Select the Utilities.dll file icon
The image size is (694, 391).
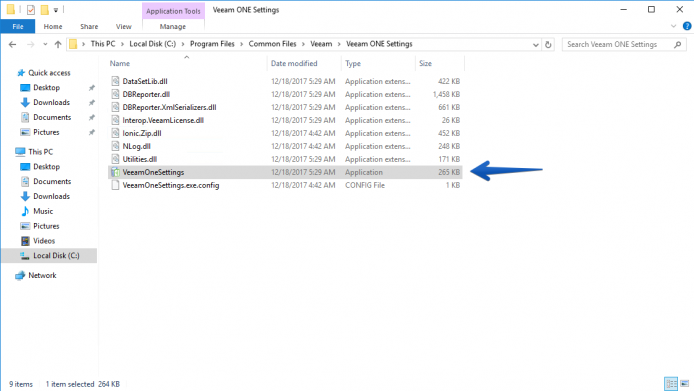(116, 159)
